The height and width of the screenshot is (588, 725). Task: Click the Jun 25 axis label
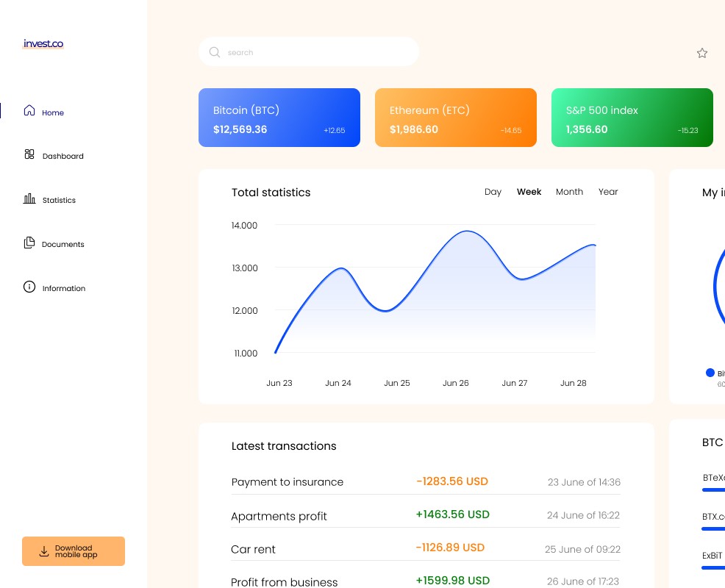tap(397, 383)
